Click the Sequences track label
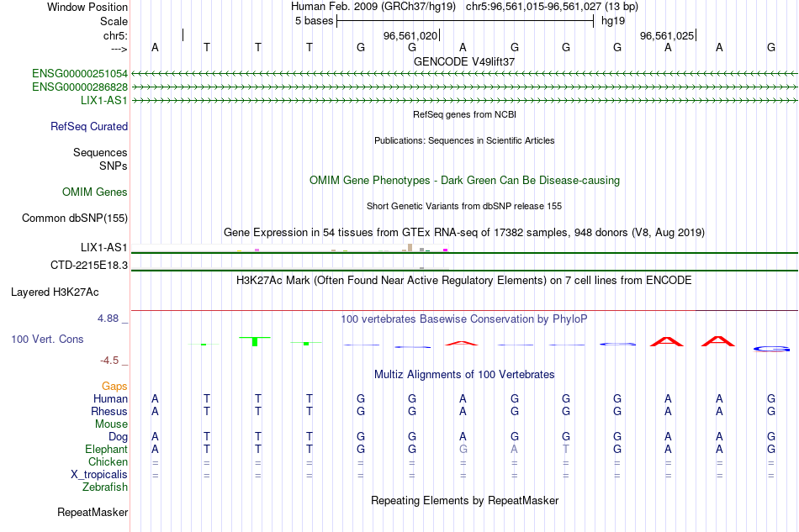This screenshot has height=532, width=799. click(100, 152)
